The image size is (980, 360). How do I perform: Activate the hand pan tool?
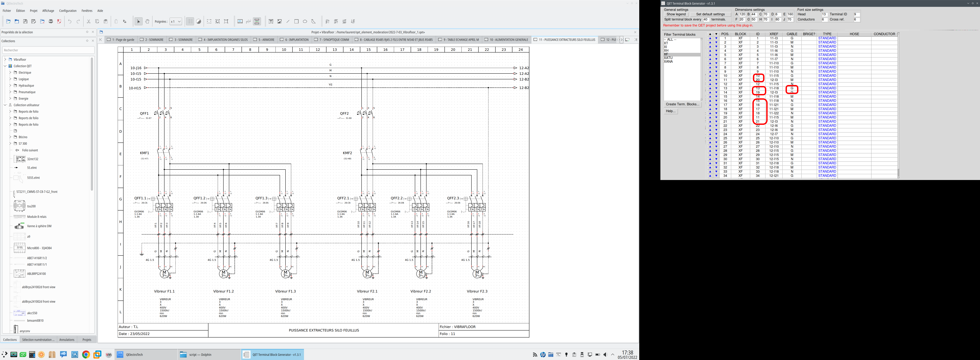click(147, 21)
